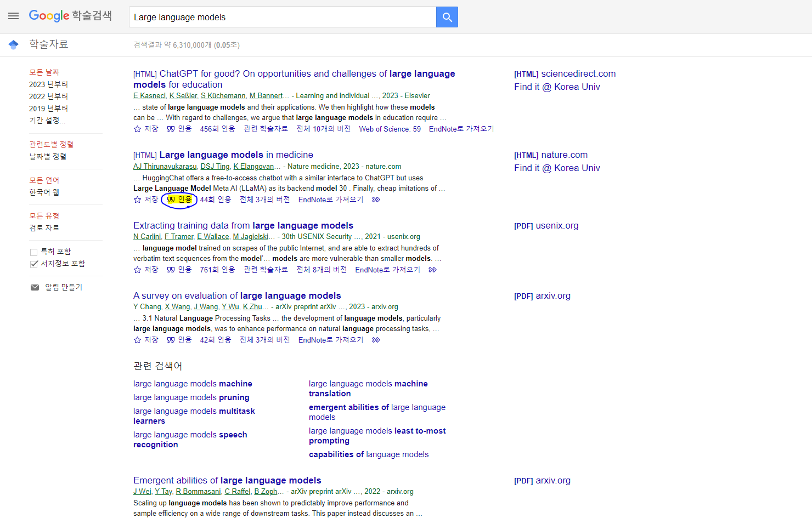This screenshot has width=812, height=518.
Task: Select 검토 자료 type filter
Action: click(44, 228)
